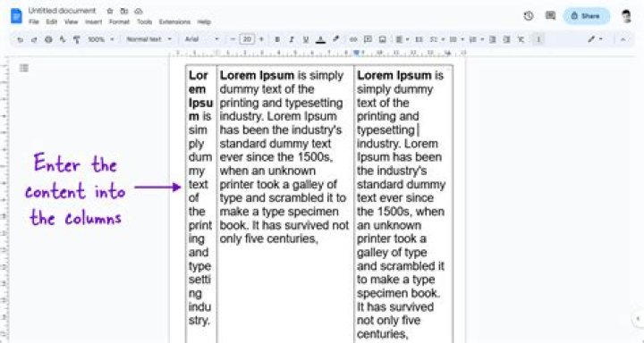Open the Arial font dropdown
644x343 pixels.
tap(201, 39)
